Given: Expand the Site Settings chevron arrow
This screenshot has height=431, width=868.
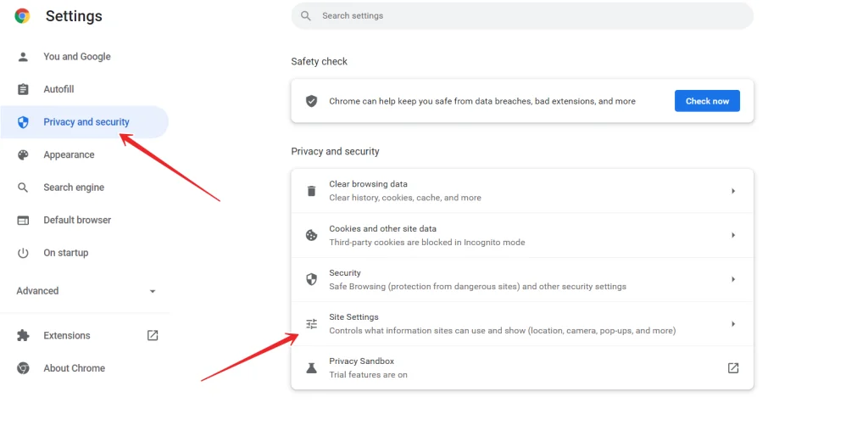Looking at the screenshot, I should point(733,323).
